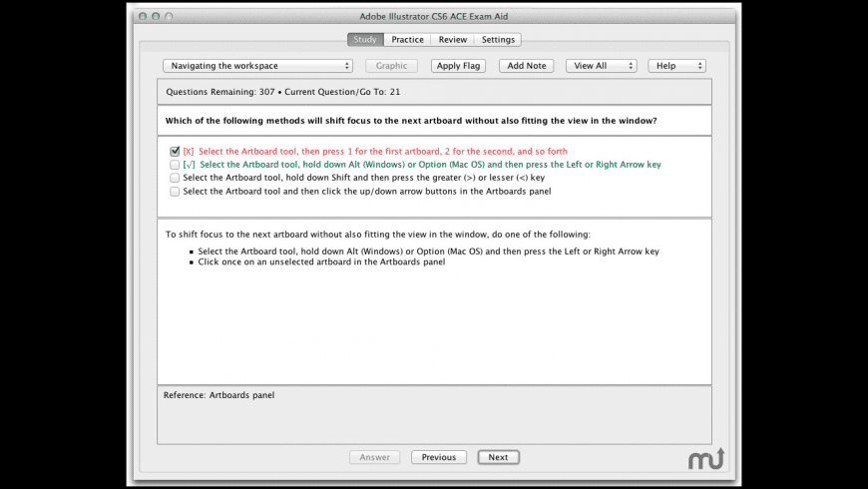Open the Navigating the workspace topic dropdown
Image resolution: width=868 pixels, height=489 pixels.
tap(258, 65)
